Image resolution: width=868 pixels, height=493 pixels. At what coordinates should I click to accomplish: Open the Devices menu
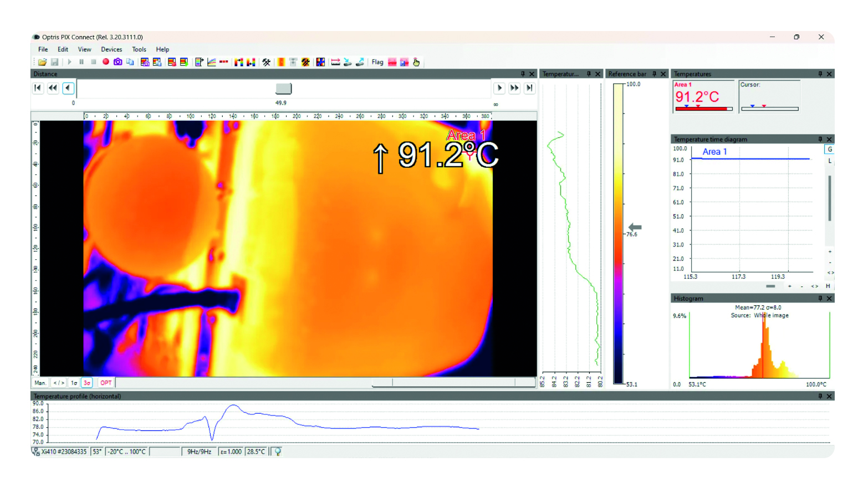point(111,49)
